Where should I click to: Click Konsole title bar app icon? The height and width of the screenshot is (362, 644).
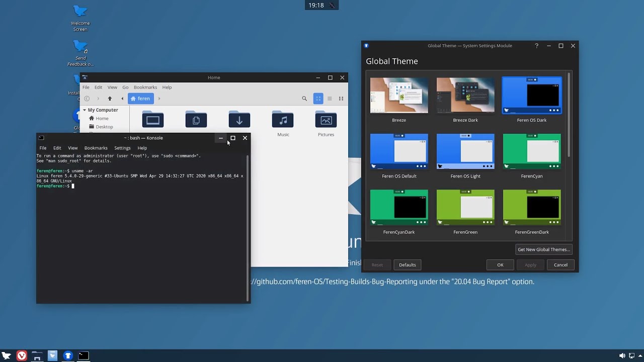click(41, 138)
